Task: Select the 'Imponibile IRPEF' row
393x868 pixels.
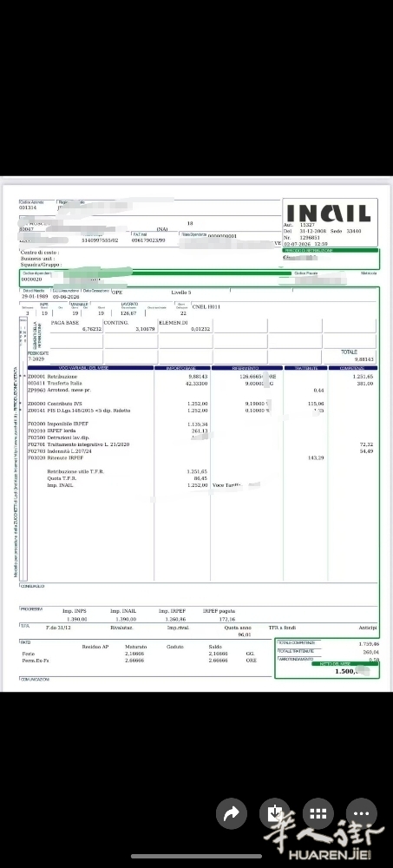Action: click(x=202, y=424)
